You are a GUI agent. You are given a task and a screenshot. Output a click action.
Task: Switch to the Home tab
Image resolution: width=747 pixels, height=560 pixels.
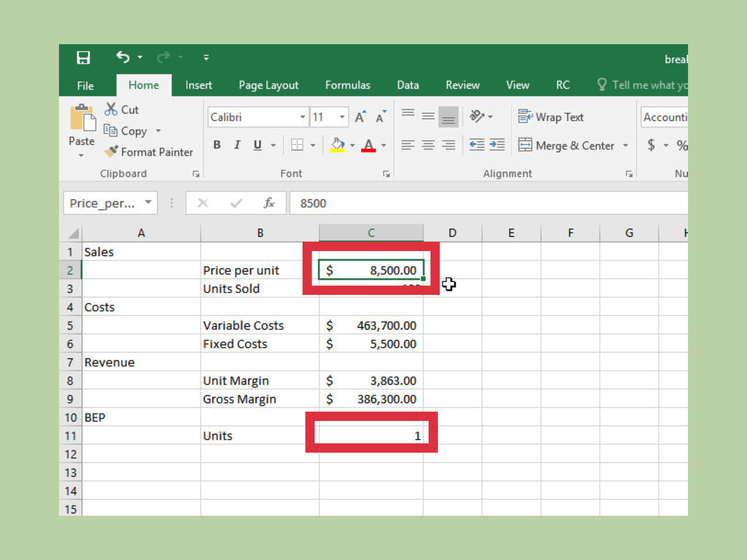[144, 85]
